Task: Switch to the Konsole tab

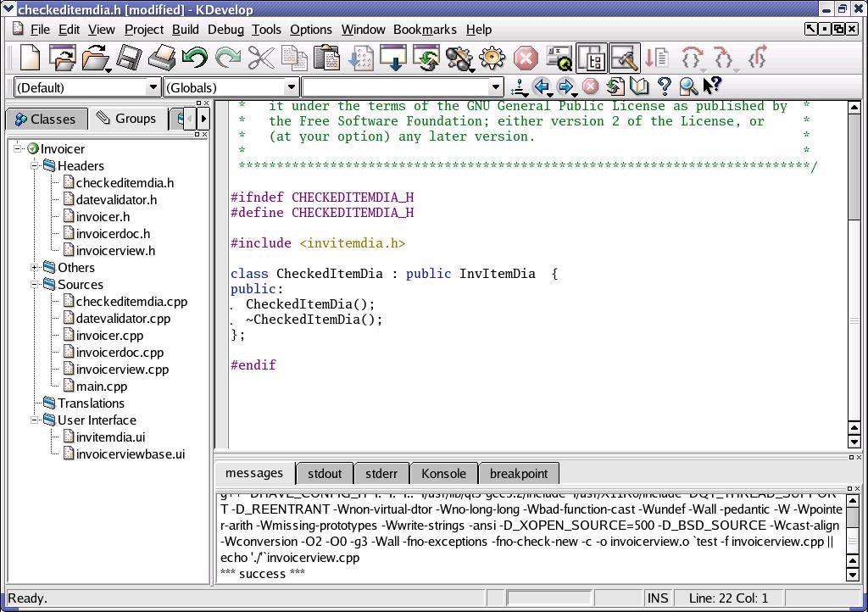Action: 443,474
